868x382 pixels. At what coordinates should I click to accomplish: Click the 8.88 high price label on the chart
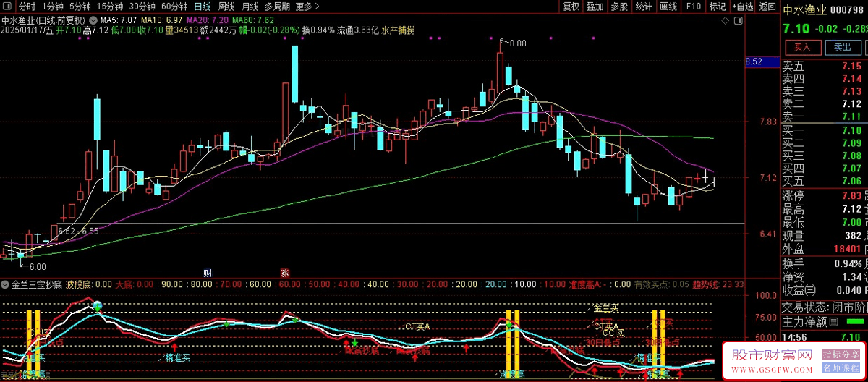pyautogui.click(x=517, y=43)
